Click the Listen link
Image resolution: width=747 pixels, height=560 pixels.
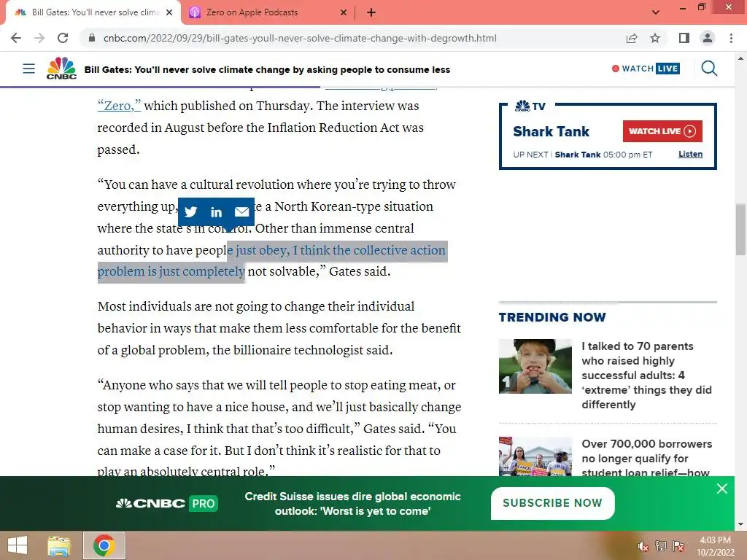690,155
